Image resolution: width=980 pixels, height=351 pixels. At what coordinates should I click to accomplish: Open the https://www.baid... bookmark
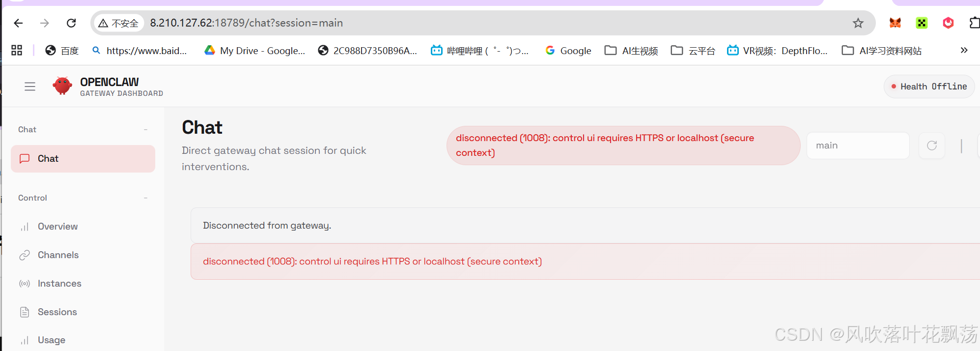(x=140, y=51)
